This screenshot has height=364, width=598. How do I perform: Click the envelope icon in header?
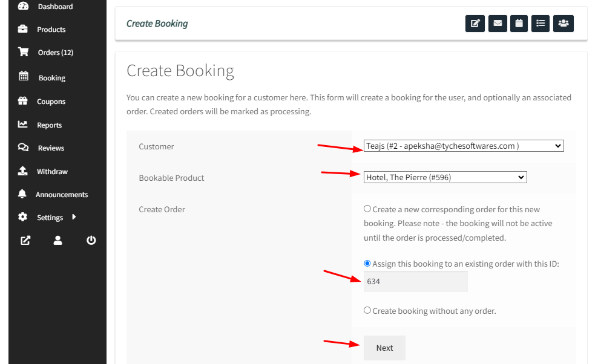pos(498,23)
